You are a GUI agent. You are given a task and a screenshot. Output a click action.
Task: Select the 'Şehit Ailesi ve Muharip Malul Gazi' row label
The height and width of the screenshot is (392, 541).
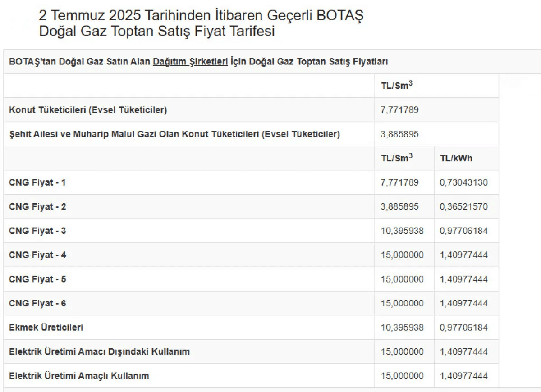tap(174, 134)
